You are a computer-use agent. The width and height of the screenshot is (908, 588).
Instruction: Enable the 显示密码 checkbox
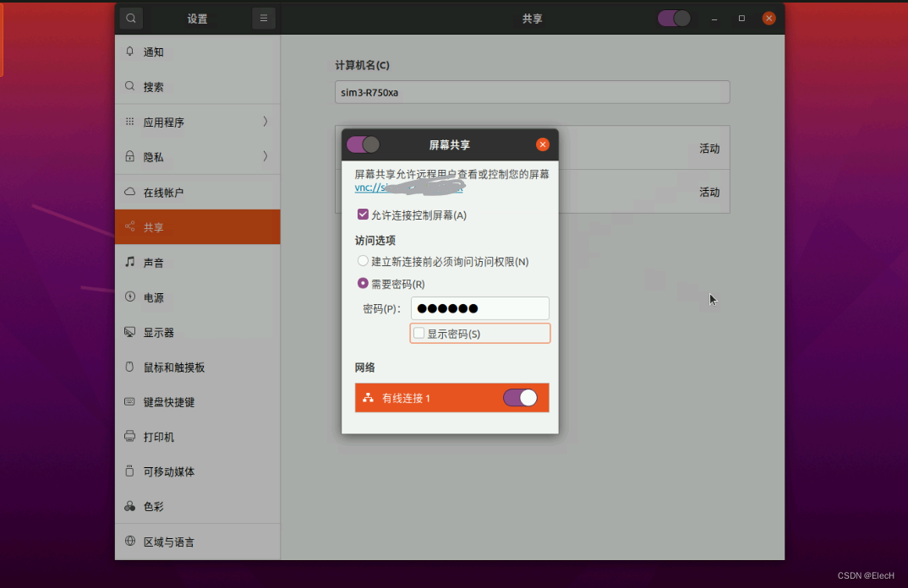click(418, 333)
